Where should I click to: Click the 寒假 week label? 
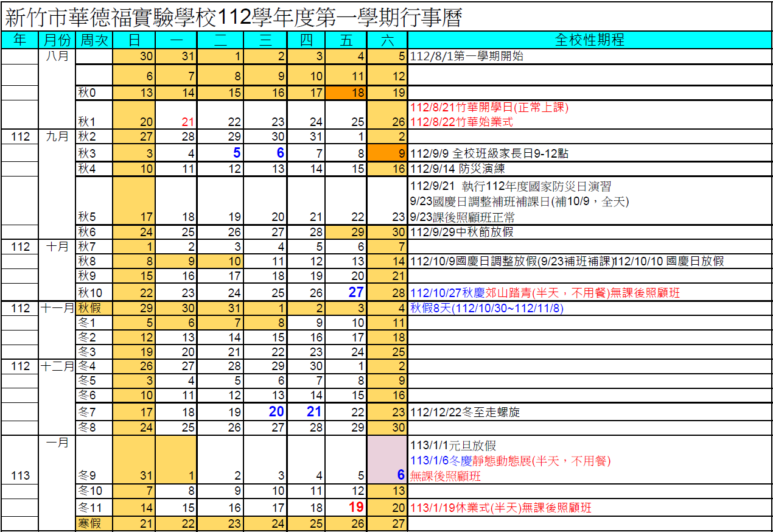[x=89, y=523]
